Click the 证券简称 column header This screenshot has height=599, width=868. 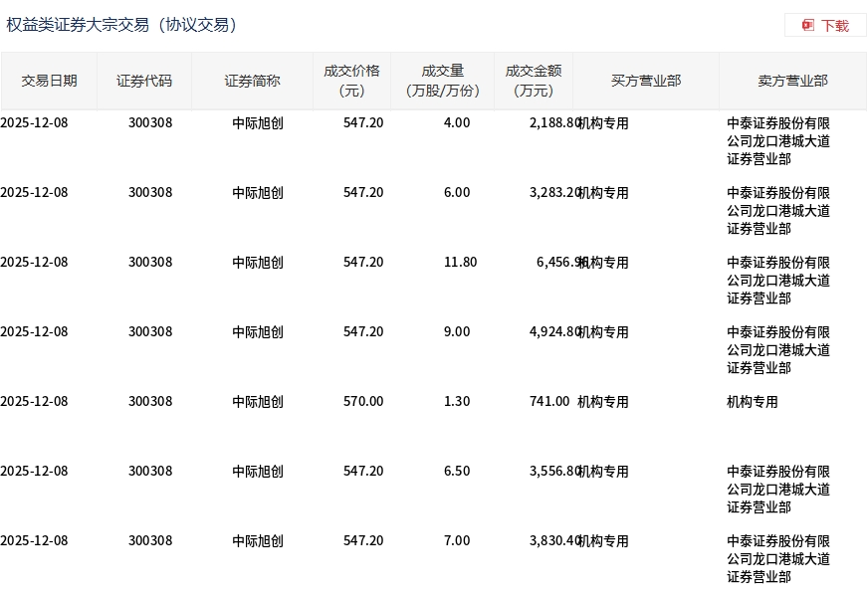[252, 81]
